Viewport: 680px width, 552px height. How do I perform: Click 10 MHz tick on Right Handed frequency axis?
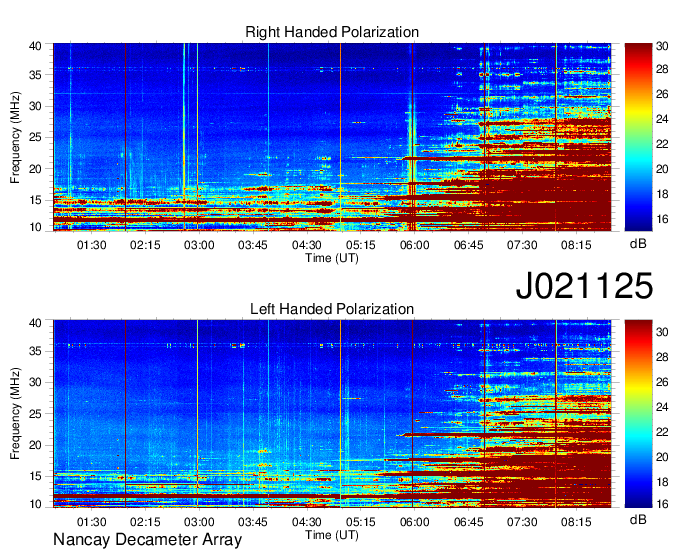35,227
